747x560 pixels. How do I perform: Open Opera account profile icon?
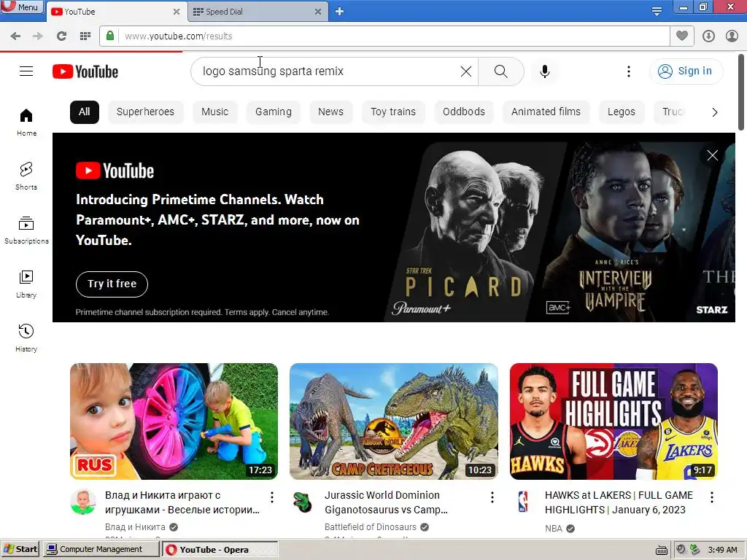click(x=732, y=36)
